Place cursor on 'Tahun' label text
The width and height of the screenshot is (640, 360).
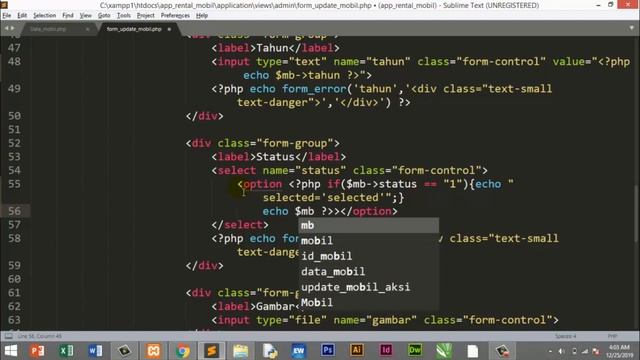(272, 48)
